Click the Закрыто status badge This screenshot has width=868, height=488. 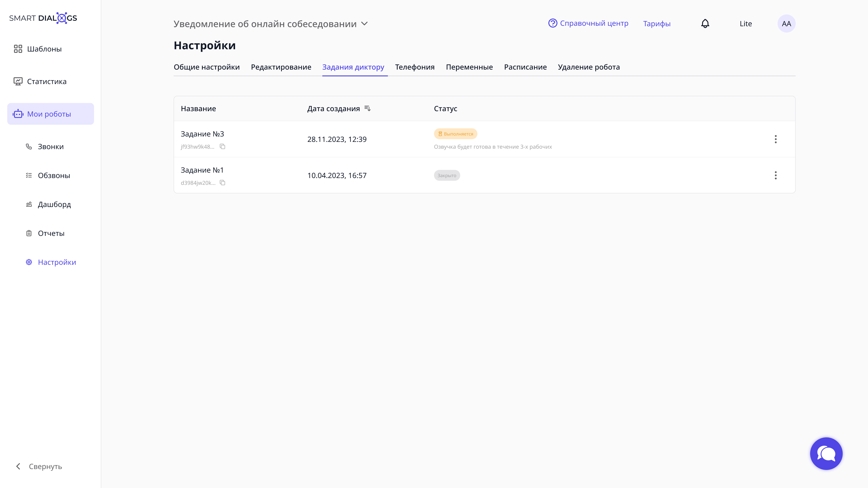[x=447, y=176]
